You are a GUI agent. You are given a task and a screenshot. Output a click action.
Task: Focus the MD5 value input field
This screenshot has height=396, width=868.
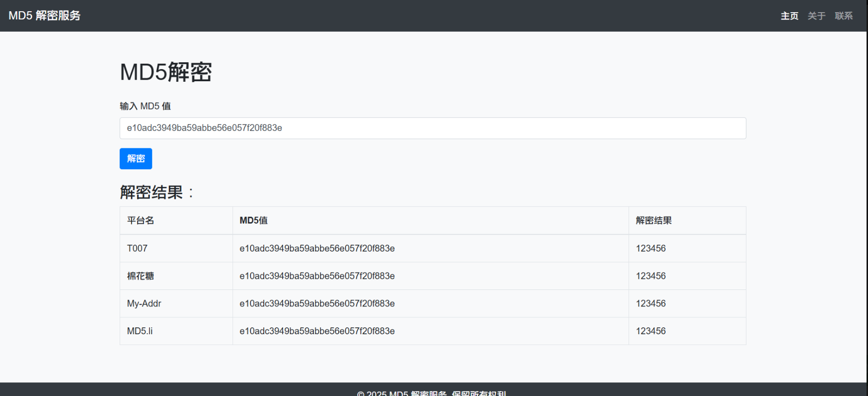tap(433, 128)
